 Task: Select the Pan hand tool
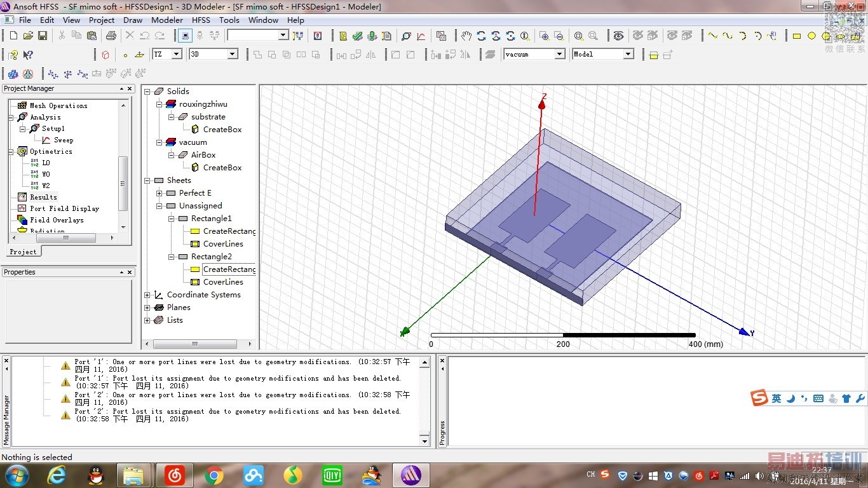[x=466, y=36]
